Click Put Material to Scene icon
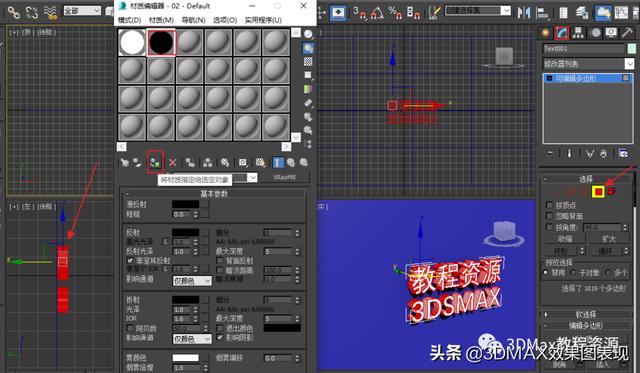 pyautogui.click(x=138, y=162)
